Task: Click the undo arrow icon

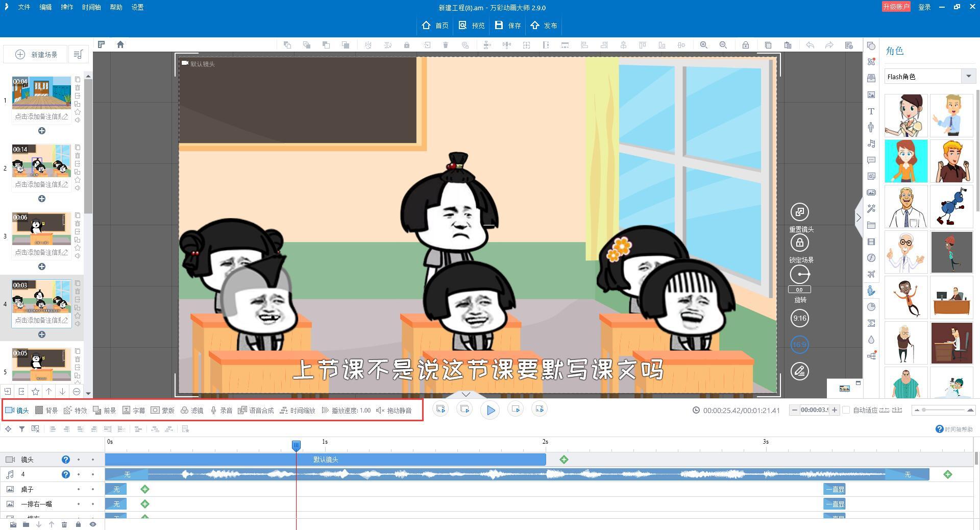Action: (810, 45)
